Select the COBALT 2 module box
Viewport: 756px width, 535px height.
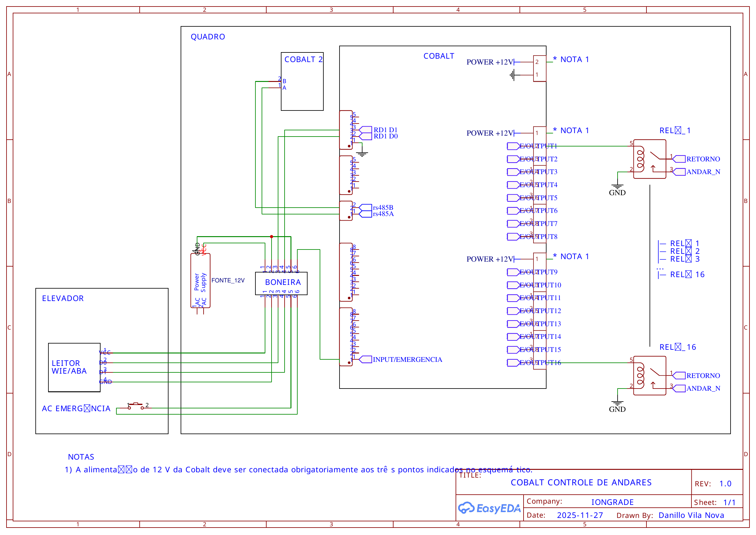point(302,81)
